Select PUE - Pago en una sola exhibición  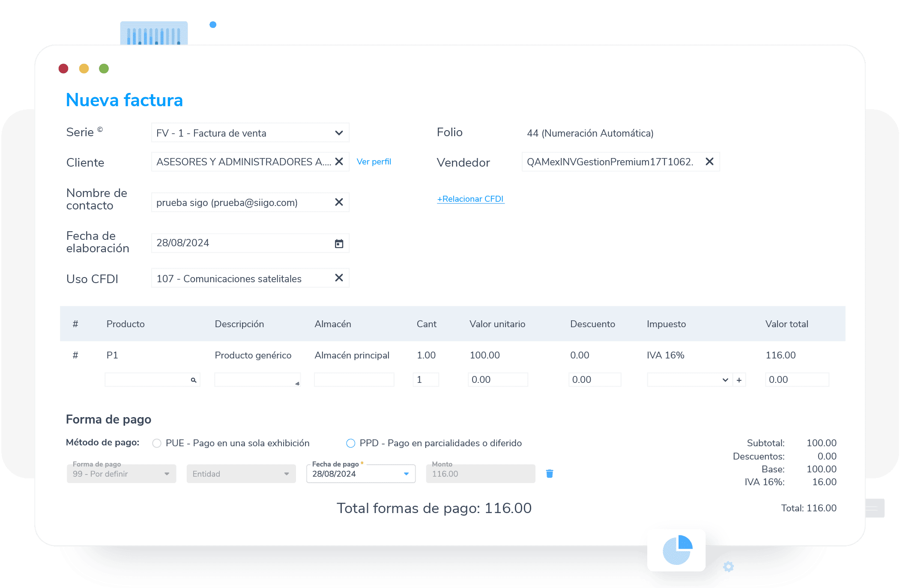[x=157, y=443]
